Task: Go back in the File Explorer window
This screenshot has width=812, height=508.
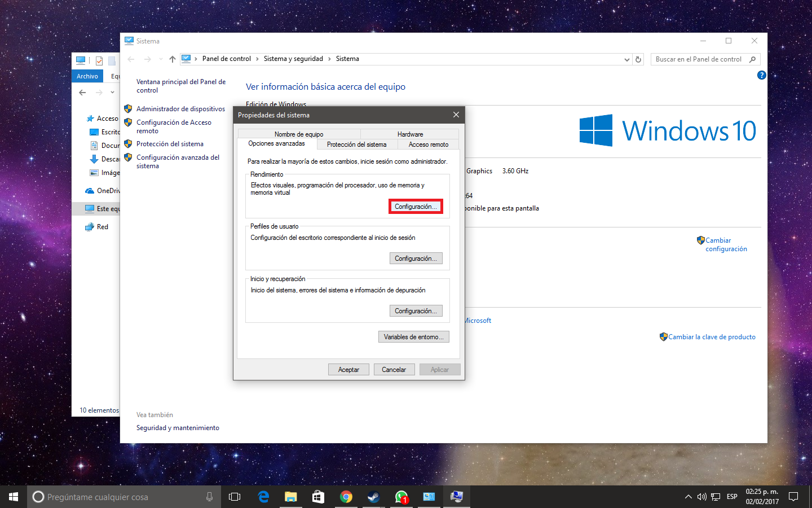Action: (82, 93)
